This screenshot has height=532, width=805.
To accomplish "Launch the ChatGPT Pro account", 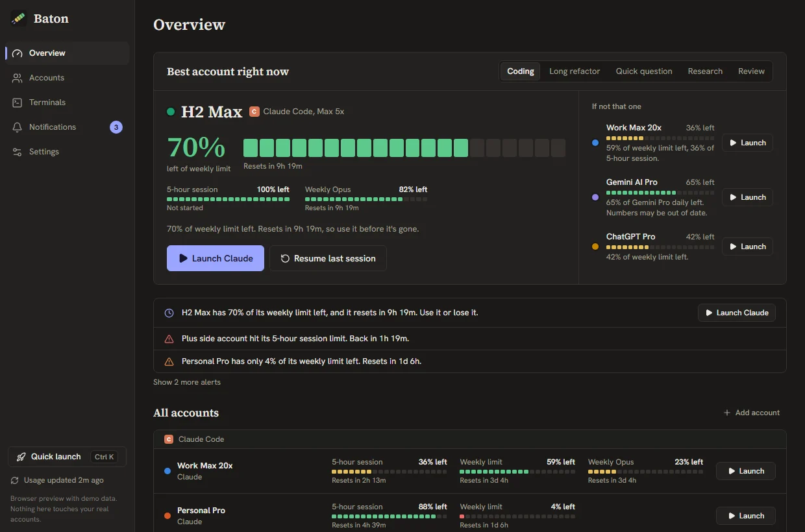I will pos(747,247).
